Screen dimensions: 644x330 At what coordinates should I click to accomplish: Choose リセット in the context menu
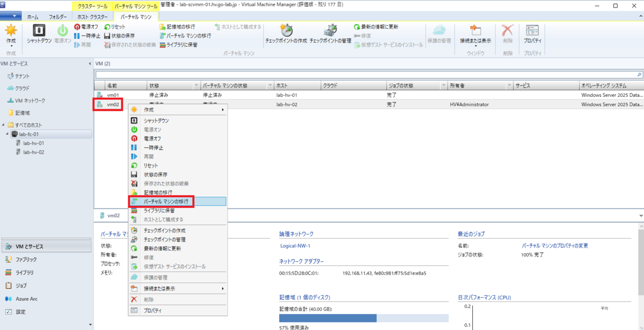[177, 166]
